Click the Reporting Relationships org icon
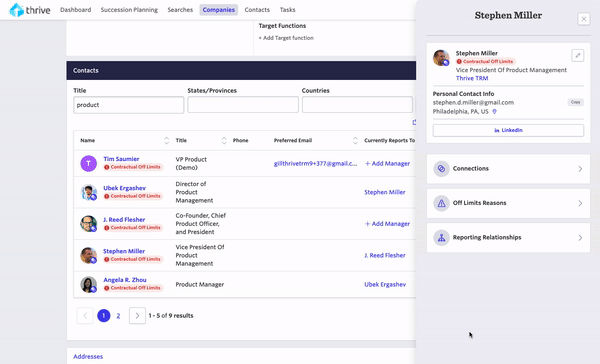Image resolution: width=600 pixels, height=364 pixels. tap(441, 238)
